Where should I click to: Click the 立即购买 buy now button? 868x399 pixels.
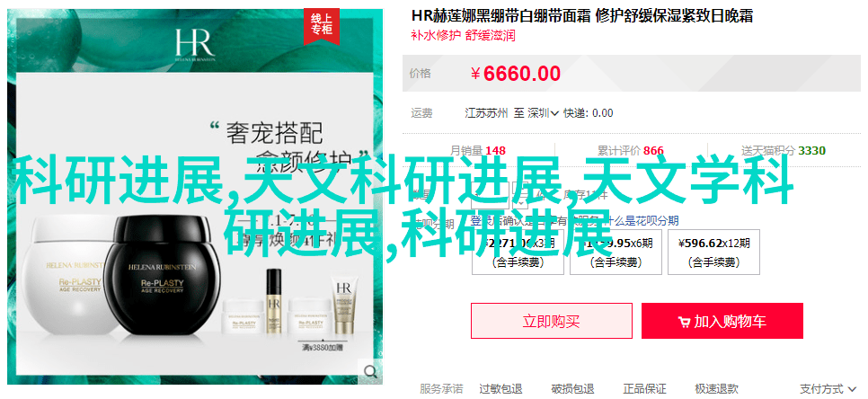coord(552,321)
